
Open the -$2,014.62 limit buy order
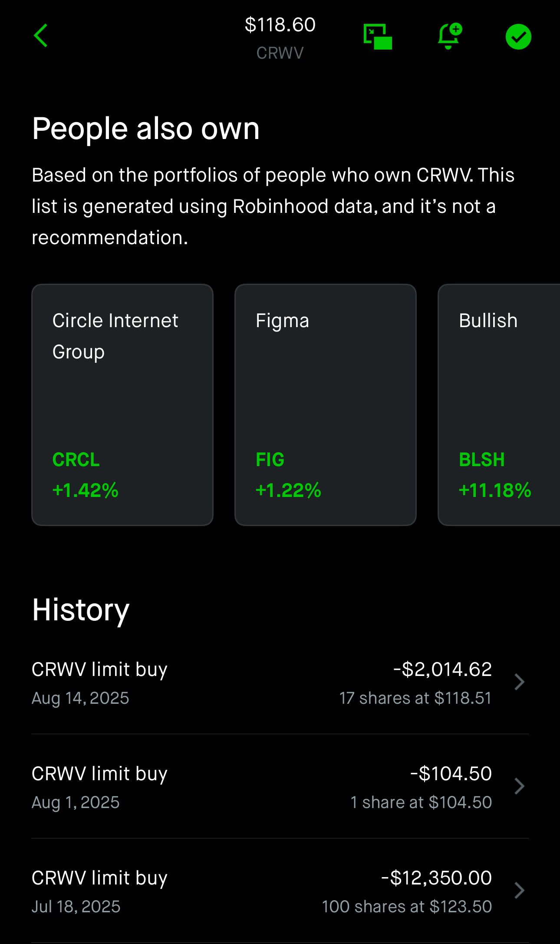pyautogui.click(x=280, y=683)
